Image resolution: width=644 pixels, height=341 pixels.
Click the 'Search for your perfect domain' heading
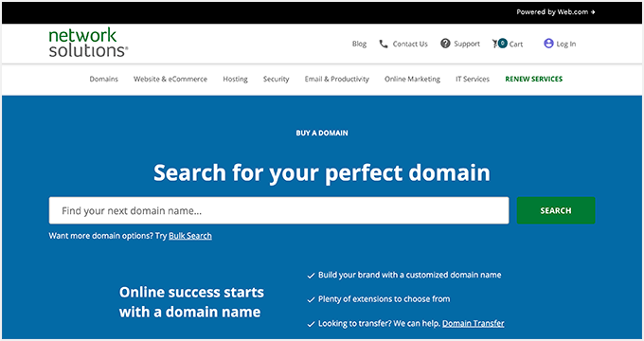(x=322, y=172)
